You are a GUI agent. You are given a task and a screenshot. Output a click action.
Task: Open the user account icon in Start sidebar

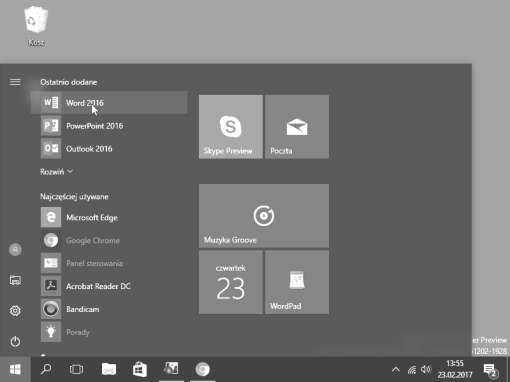point(15,249)
